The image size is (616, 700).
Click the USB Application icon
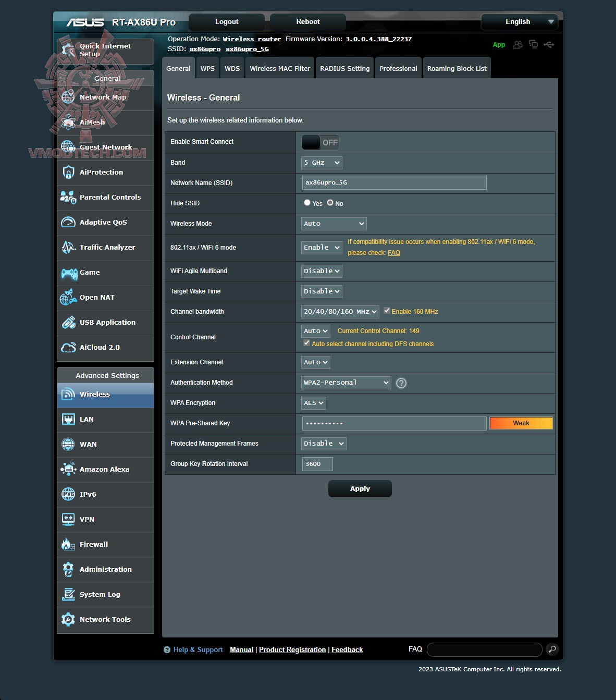[68, 323]
